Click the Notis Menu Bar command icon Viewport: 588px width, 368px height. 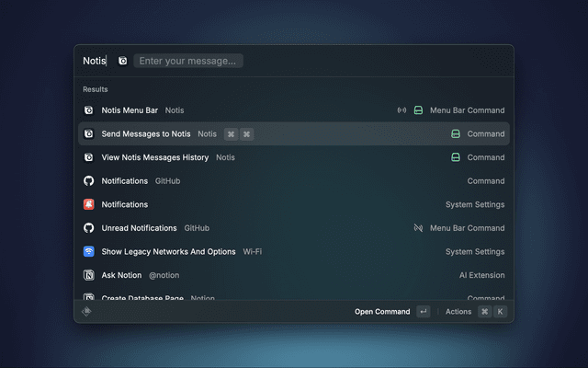[89, 110]
